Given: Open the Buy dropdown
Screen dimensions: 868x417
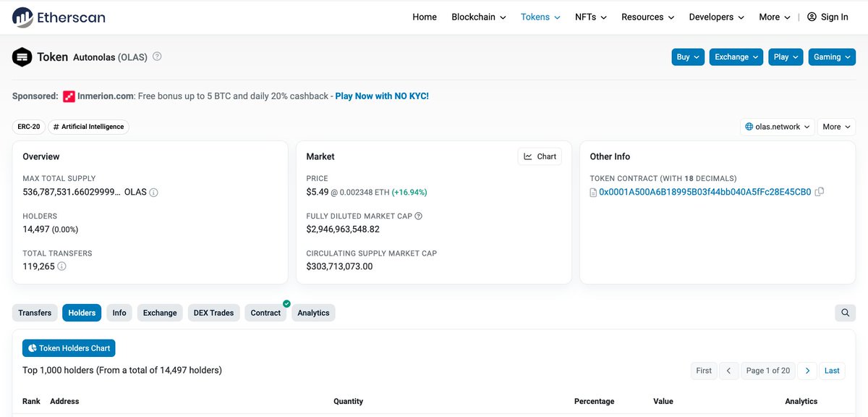Looking at the screenshot, I should pos(688,57).
